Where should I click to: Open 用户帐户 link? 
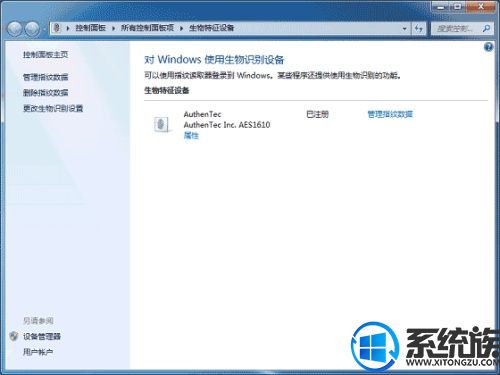[x=38, y=352]
